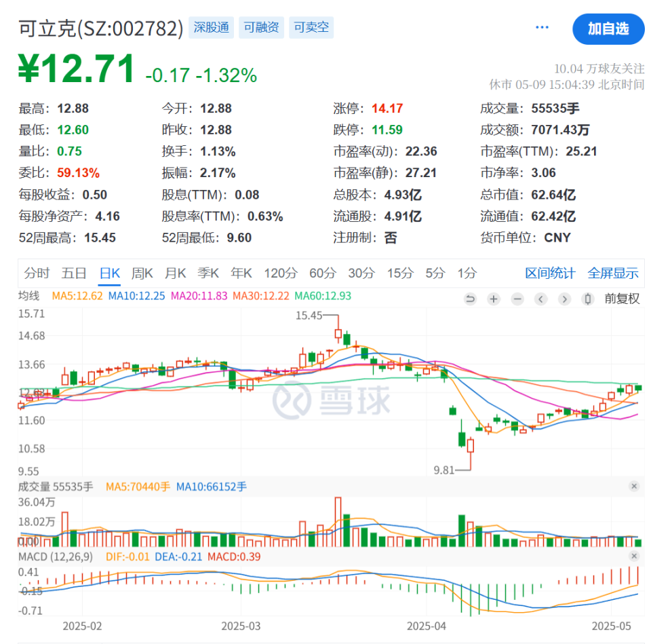651x644 pixels.
Task: Click the 15.45 high marker on chart
Action: (x=309, y=316)
